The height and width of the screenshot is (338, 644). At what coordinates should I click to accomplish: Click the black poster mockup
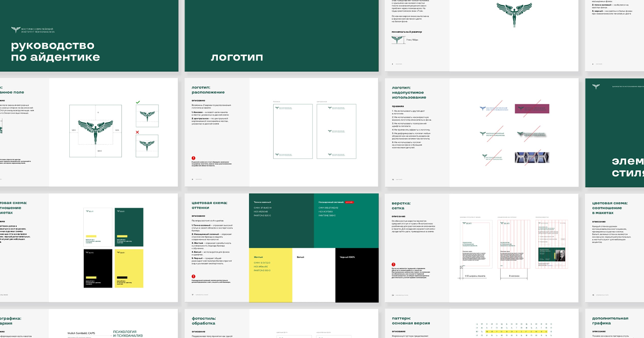(99, 268)
